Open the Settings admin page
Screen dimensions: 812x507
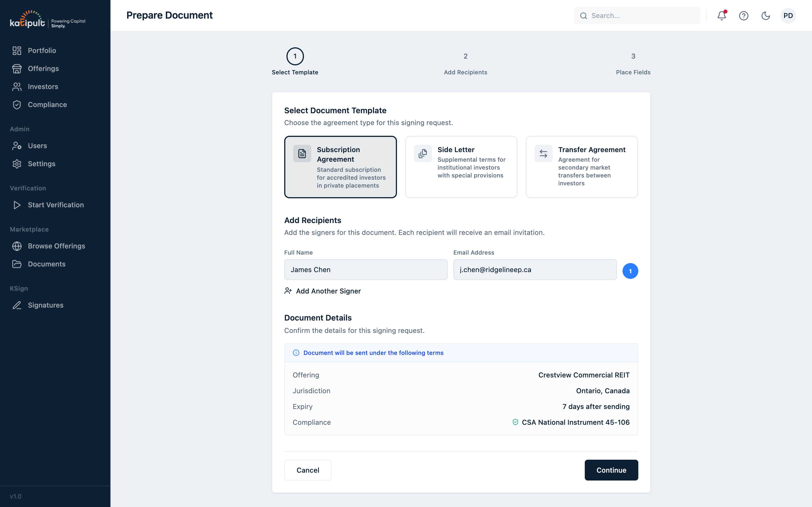coord(42,164)
